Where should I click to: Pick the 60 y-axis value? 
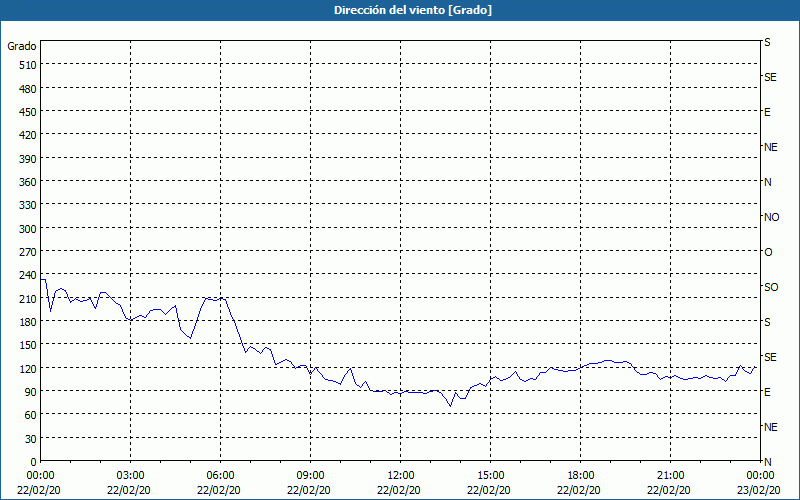(31, 415)
